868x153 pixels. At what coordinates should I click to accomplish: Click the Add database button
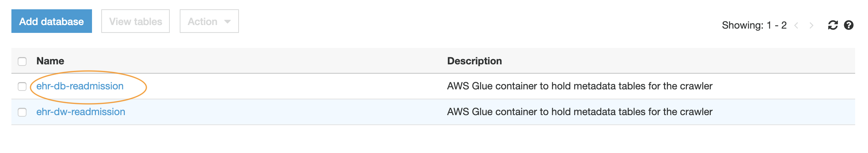[52, 21]
